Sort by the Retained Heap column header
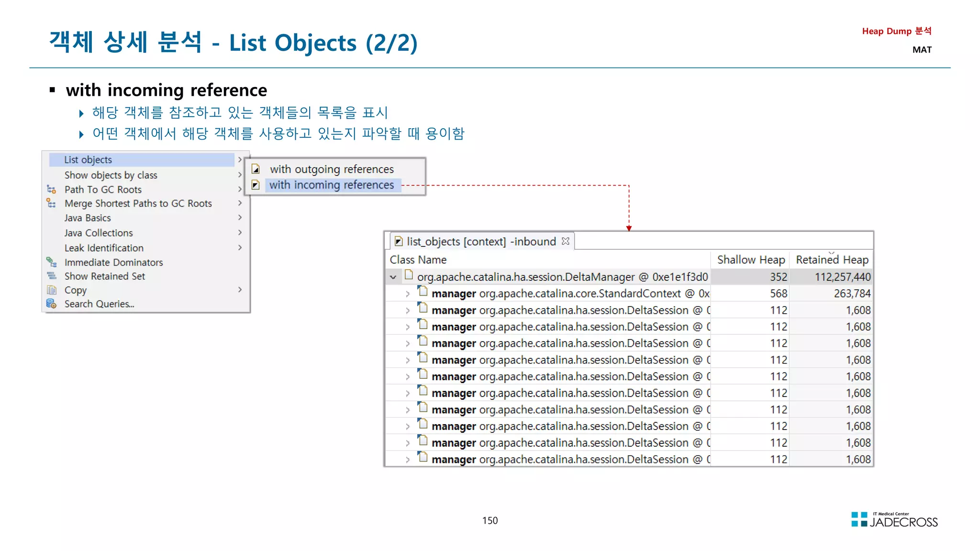The height and width of the screenshot is (551, 980). [832, 260]
